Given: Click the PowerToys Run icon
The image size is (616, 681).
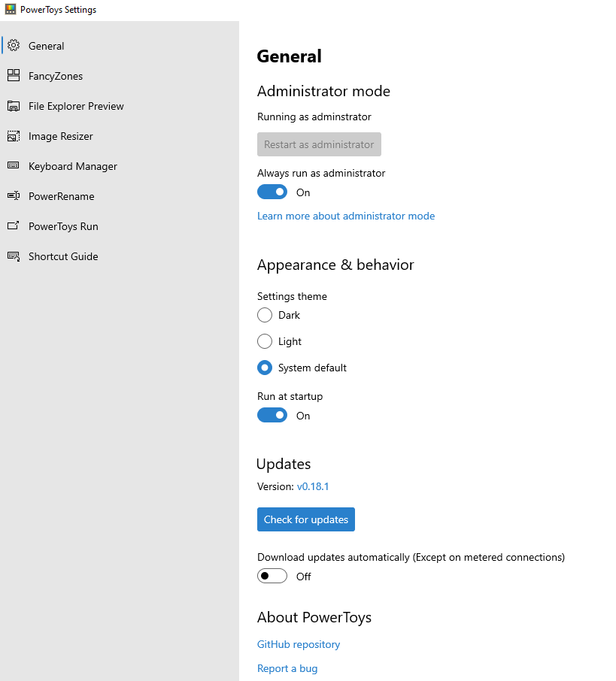Looking at the screenshot, I should [14, 225].
